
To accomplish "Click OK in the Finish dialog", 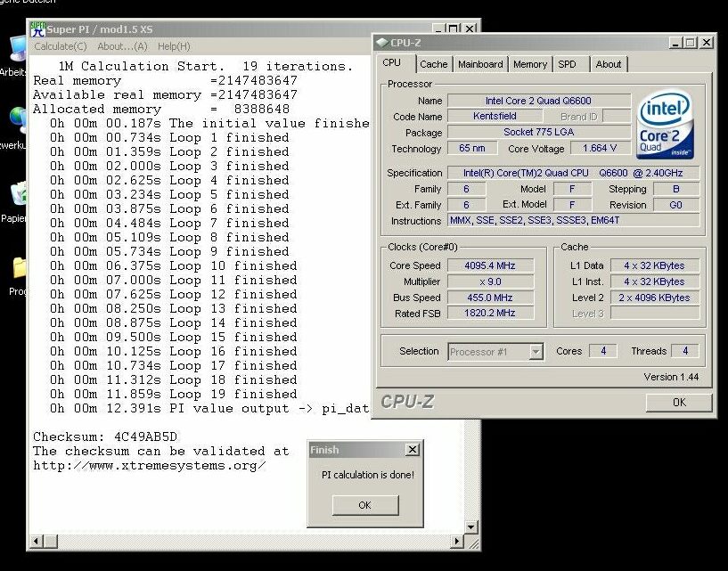I will [x=365, y=505].
